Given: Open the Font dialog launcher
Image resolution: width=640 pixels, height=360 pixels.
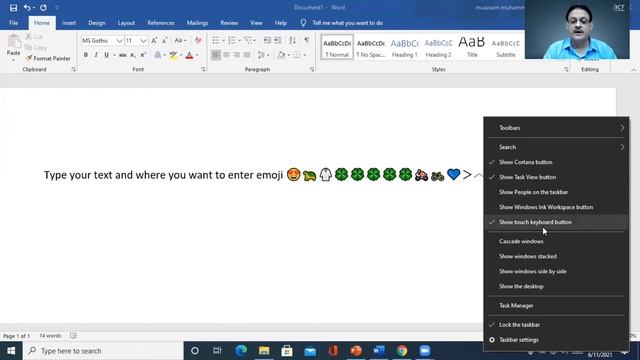Looking at the screenshot, I should pos(203,70).
